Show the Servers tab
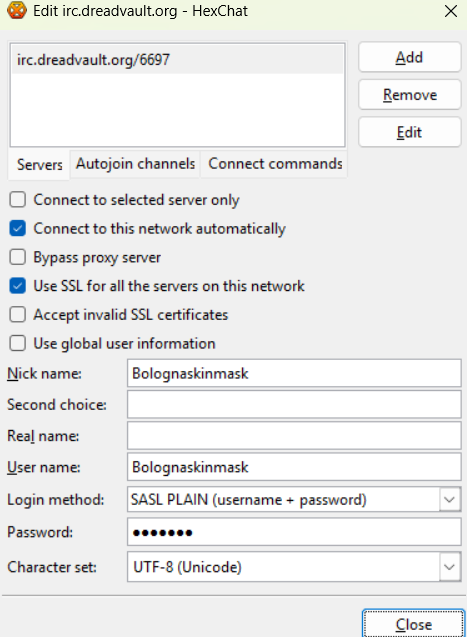This screenshot has width=467, height=637. [39, 165]
